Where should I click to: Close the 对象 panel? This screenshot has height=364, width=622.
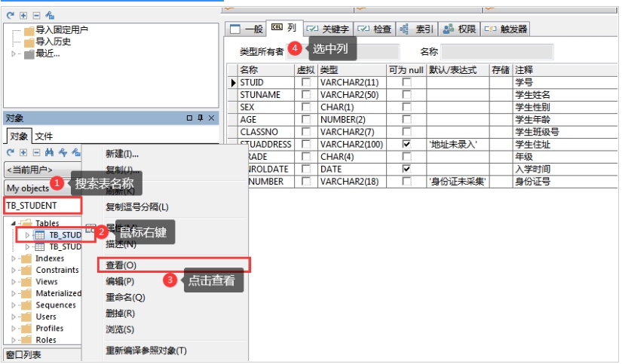point(211,118)
